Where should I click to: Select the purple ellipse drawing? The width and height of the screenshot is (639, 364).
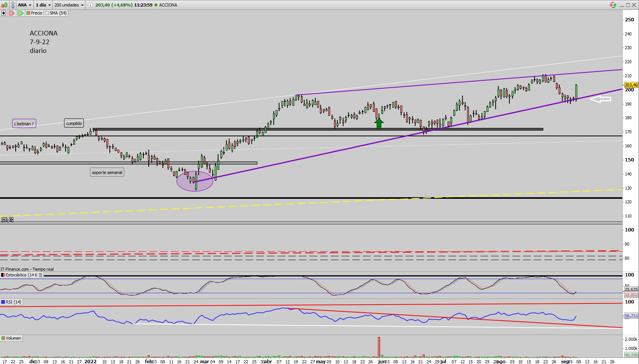pos(194,181)
